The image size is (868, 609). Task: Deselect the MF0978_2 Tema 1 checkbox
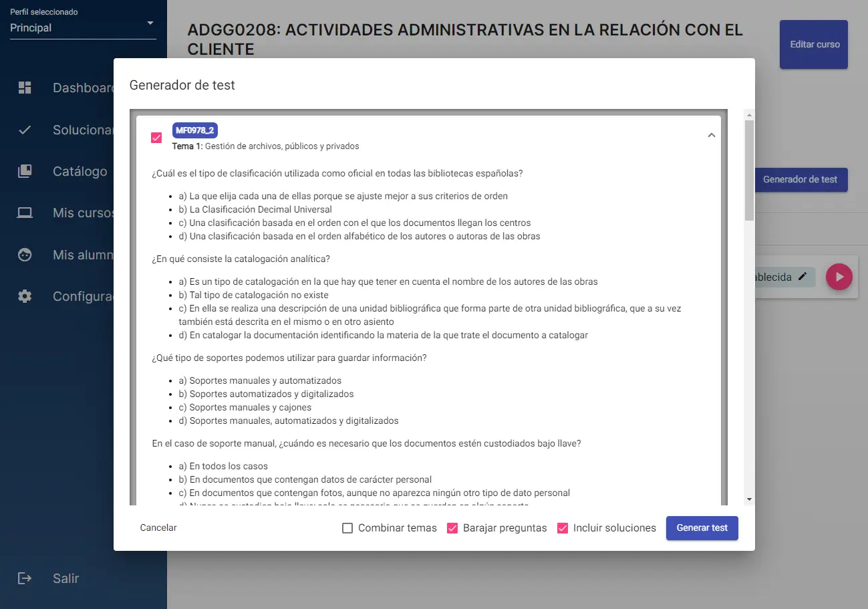coord(156,138)
